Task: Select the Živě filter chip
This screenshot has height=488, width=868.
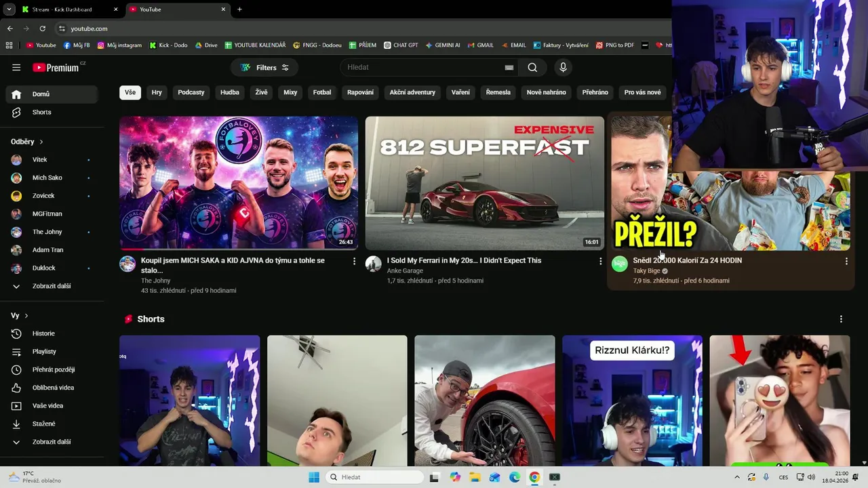Action: point(261,92)
